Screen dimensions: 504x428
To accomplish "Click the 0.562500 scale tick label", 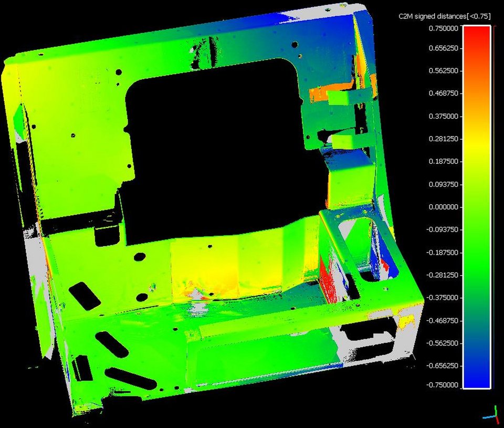I will click(x=444, y=71).
